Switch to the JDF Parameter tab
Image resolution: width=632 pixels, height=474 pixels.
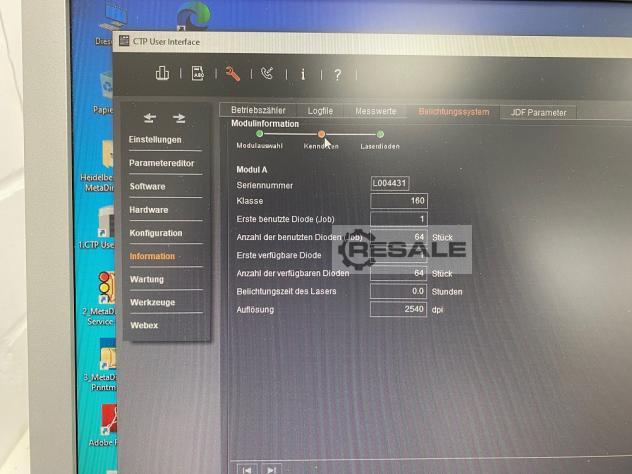[538, 113]
